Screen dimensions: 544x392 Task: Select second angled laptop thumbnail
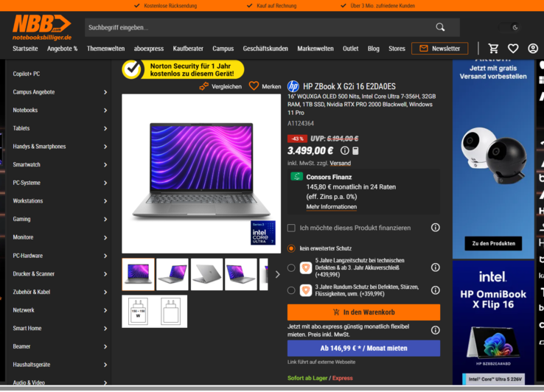click(x=172, y=274)
